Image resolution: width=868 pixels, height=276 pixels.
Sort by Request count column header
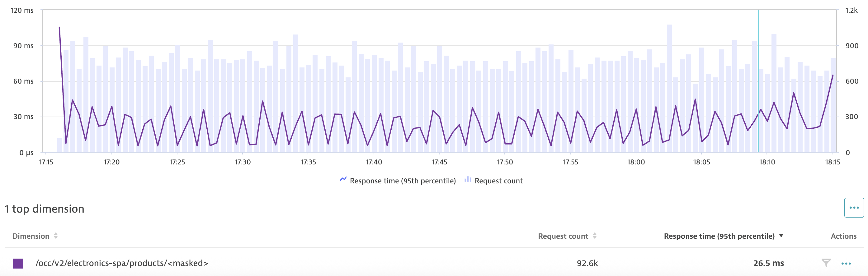(563, 236)
